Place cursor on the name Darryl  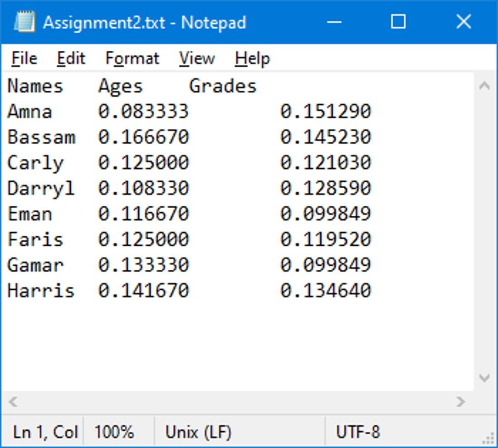[x=41, y=189]
